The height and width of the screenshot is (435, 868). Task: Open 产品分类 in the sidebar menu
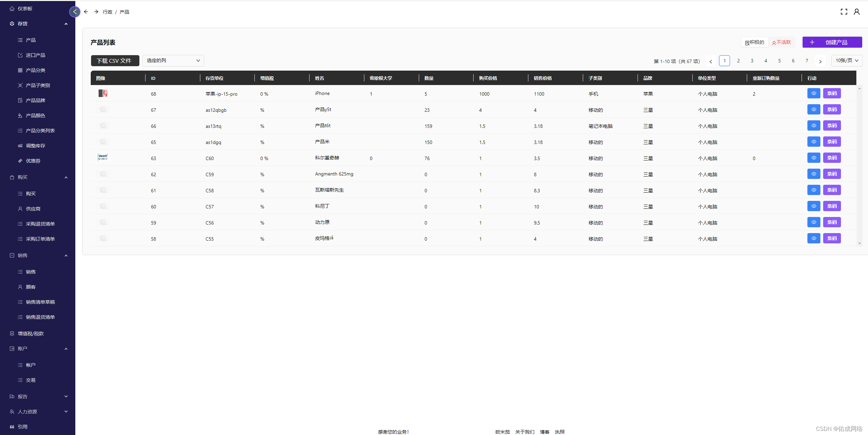[36, 70]
